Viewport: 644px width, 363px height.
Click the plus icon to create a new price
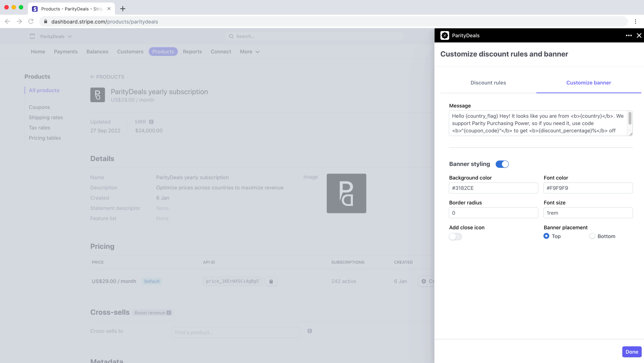click(x=423, y=281)
